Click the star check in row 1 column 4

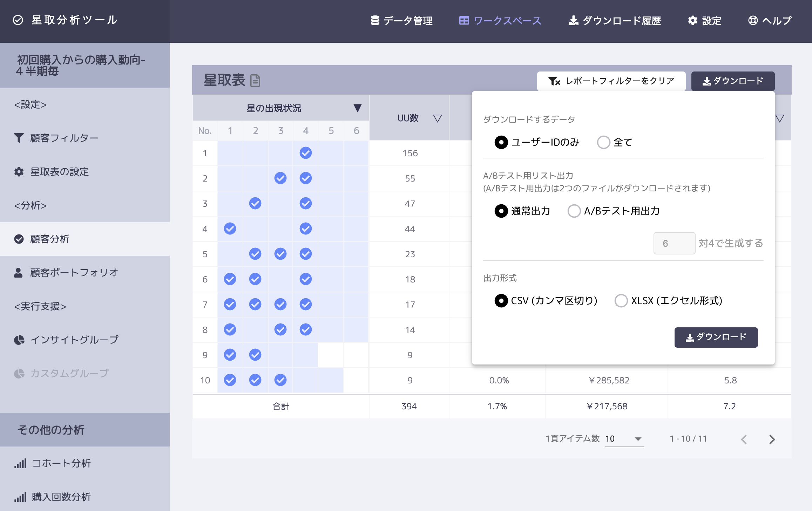(306, 153)
